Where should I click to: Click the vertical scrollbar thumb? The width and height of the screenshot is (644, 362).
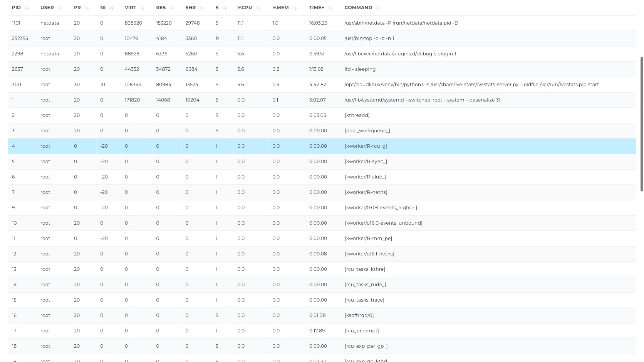[642, 124]
